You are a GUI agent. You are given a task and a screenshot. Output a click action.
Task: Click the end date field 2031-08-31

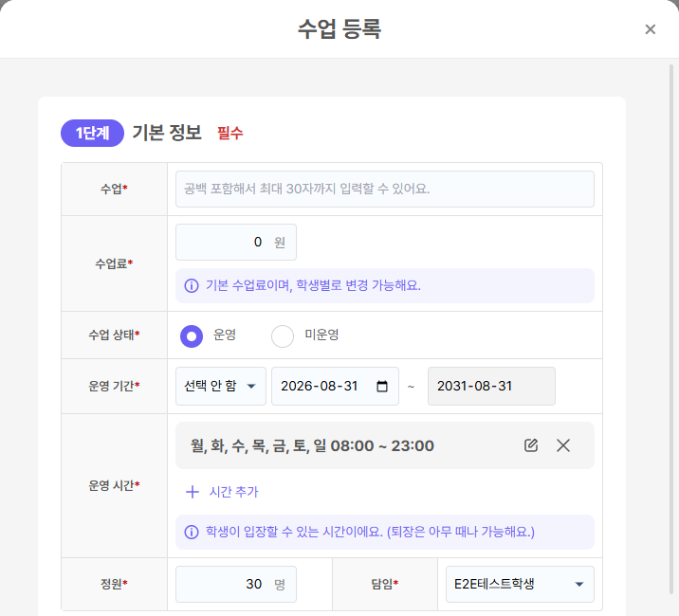491,386
